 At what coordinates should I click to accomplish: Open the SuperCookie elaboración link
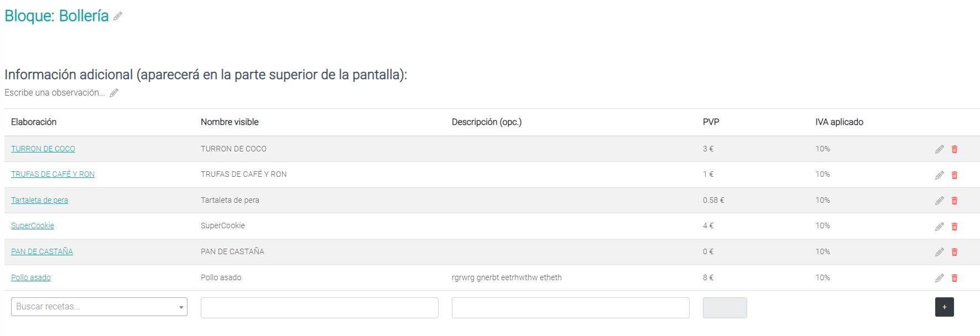click(x=33, y=225)
